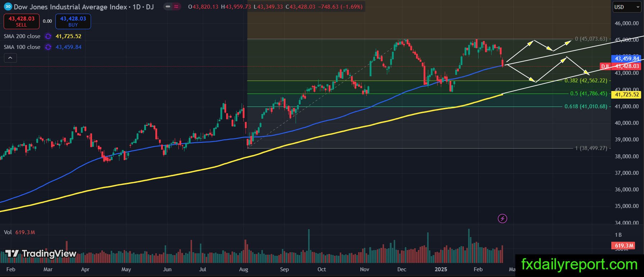The width and height of the screenshot is (644, 277).
Task: Click the May label on time axis
Action: point(126,269)
